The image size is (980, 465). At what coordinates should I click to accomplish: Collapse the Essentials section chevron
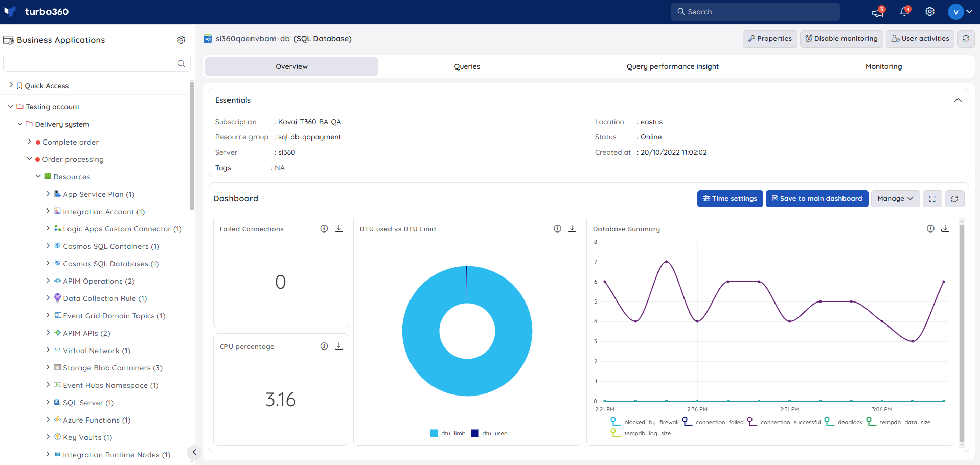(958, 100)
